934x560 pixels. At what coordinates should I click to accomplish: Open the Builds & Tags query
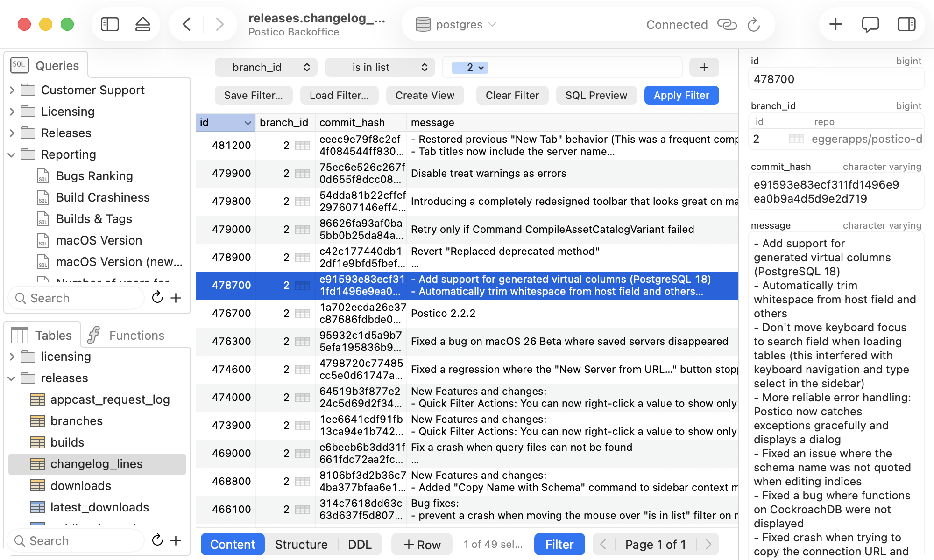coord(94,219)
